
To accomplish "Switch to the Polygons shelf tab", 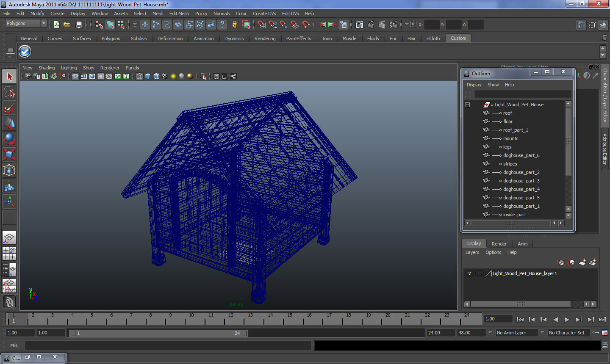I will (x=111, y=39).
